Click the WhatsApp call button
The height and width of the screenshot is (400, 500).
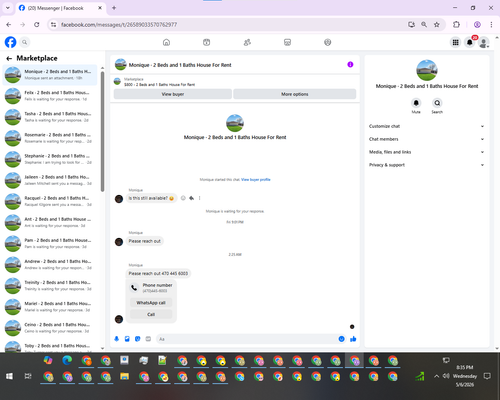151,303
